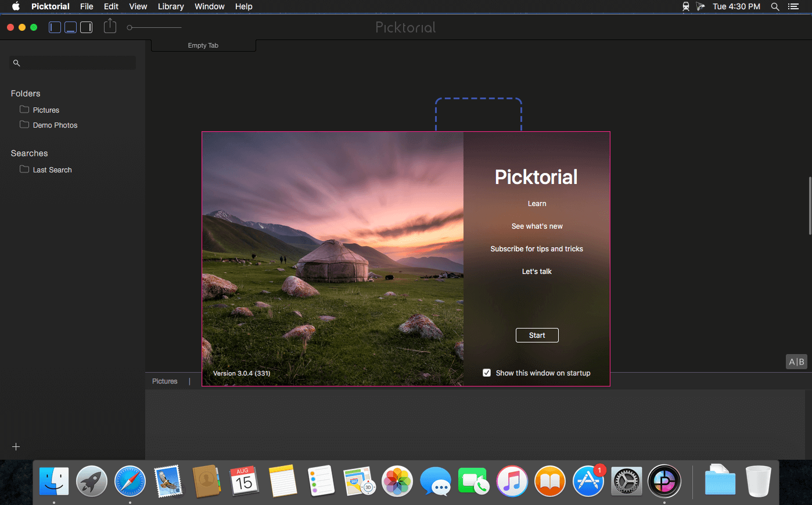
Task: Click the plus icon to add folder
Action: [x=16, y=446]
